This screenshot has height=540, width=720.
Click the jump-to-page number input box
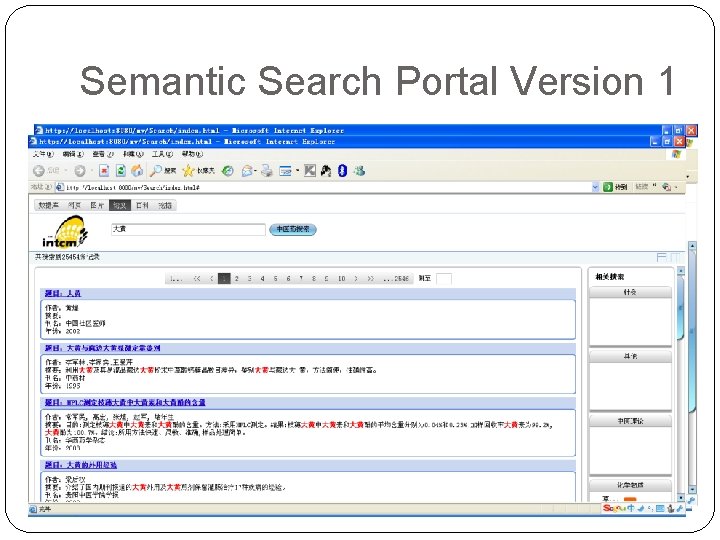[444, 278]
